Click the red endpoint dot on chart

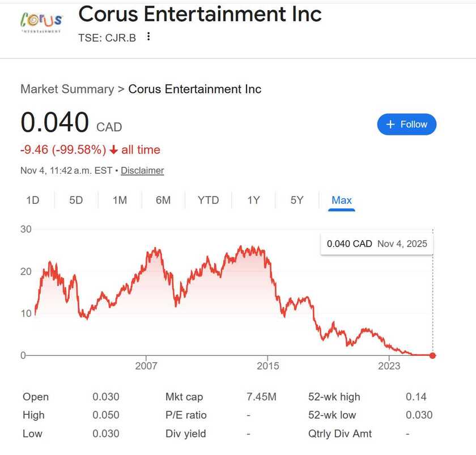click(x=433, y=355)
